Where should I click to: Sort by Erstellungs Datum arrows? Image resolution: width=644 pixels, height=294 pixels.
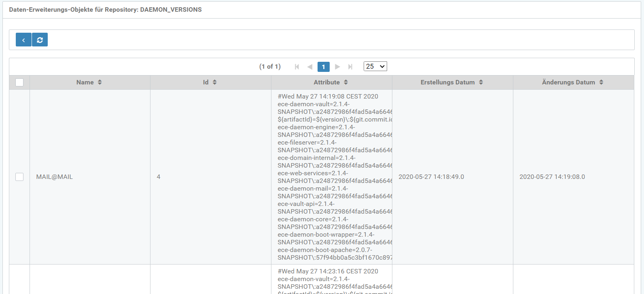tap(481, 82)
